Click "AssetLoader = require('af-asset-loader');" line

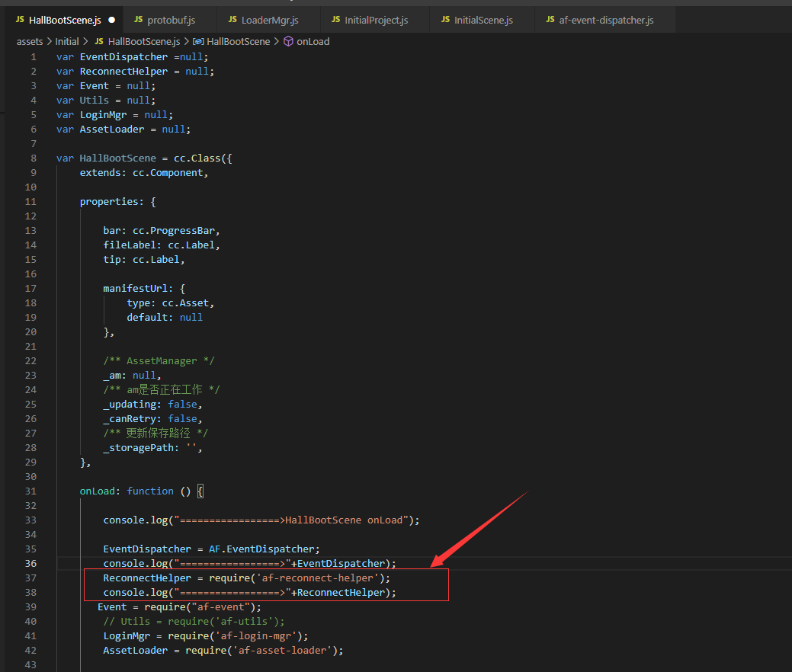(223, 651)
